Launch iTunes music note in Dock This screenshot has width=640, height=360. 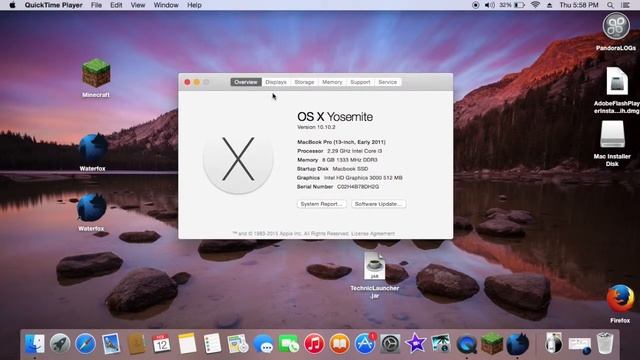314,344
